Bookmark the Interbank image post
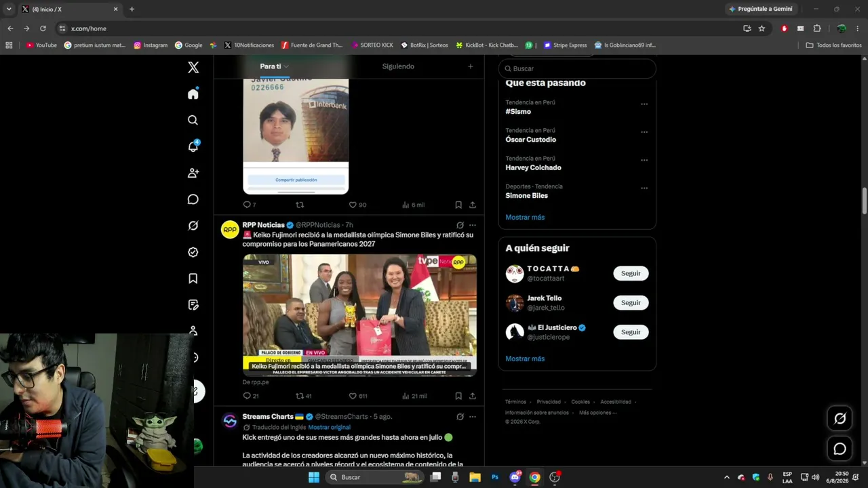This screenshot has height=488, width=868. coord(458,205)
